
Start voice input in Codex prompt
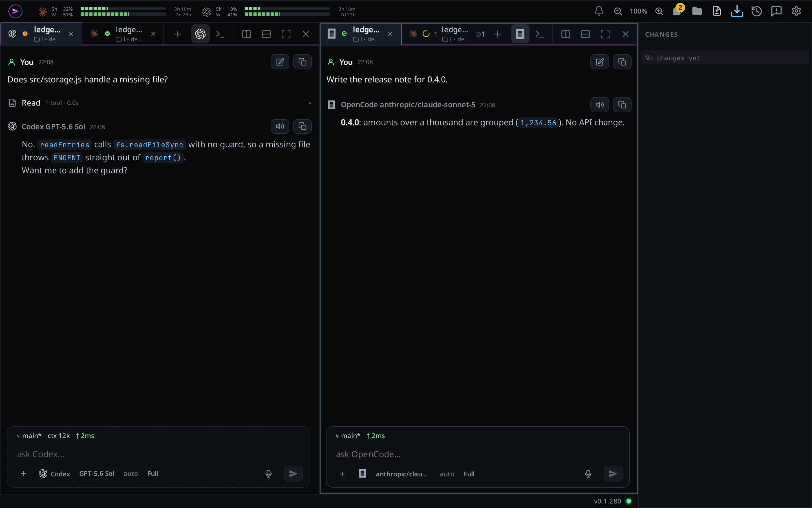point(268,474)
